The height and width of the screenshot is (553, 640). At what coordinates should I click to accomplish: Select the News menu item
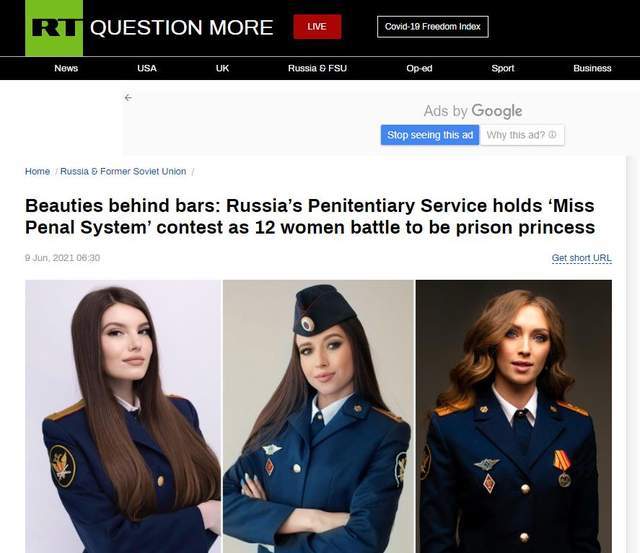[66, 68]
